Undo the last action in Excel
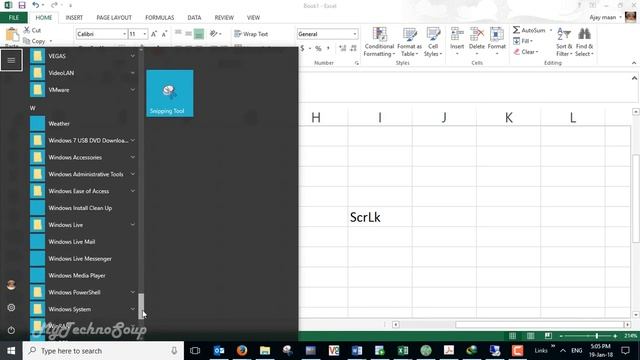 tap(36, 5)
